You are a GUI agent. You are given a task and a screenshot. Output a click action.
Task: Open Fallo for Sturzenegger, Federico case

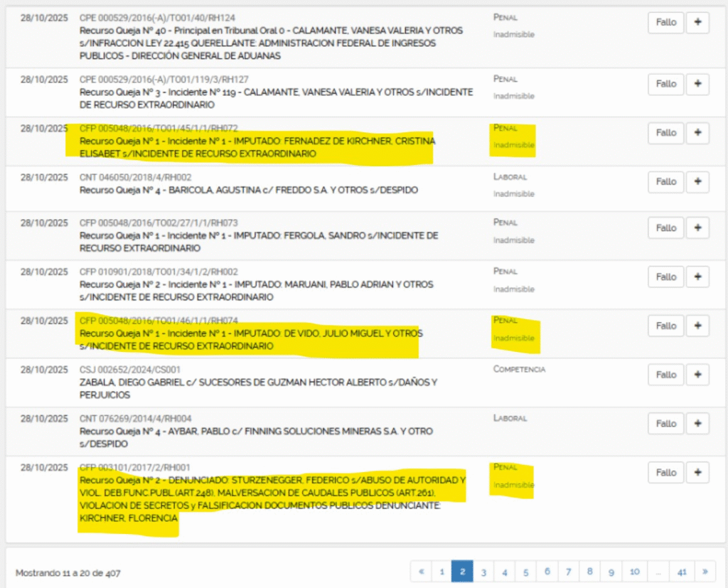[665, 473]
